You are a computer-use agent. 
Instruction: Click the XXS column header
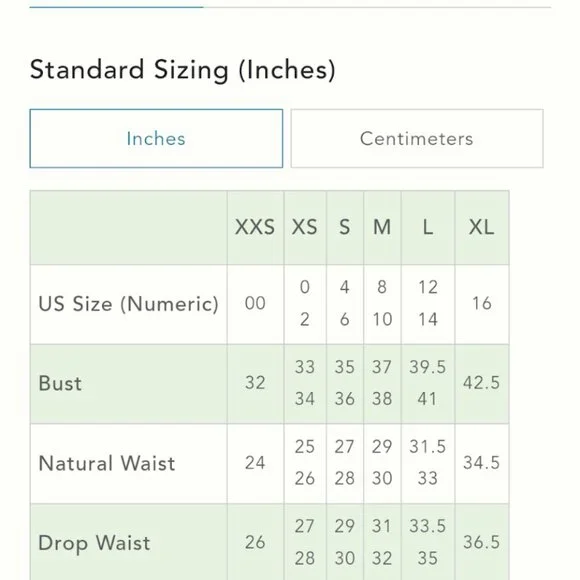(255, 227)
